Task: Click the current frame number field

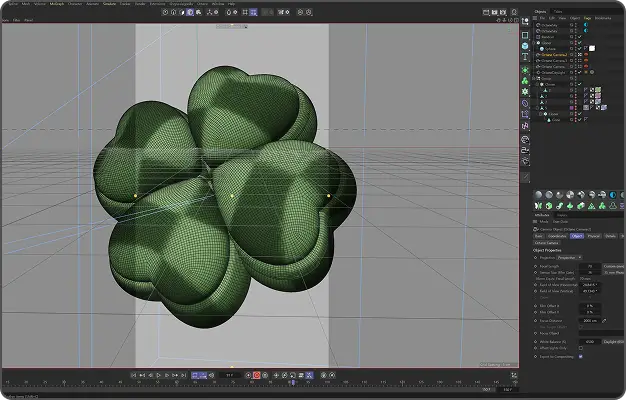Action: click(230, 375)
